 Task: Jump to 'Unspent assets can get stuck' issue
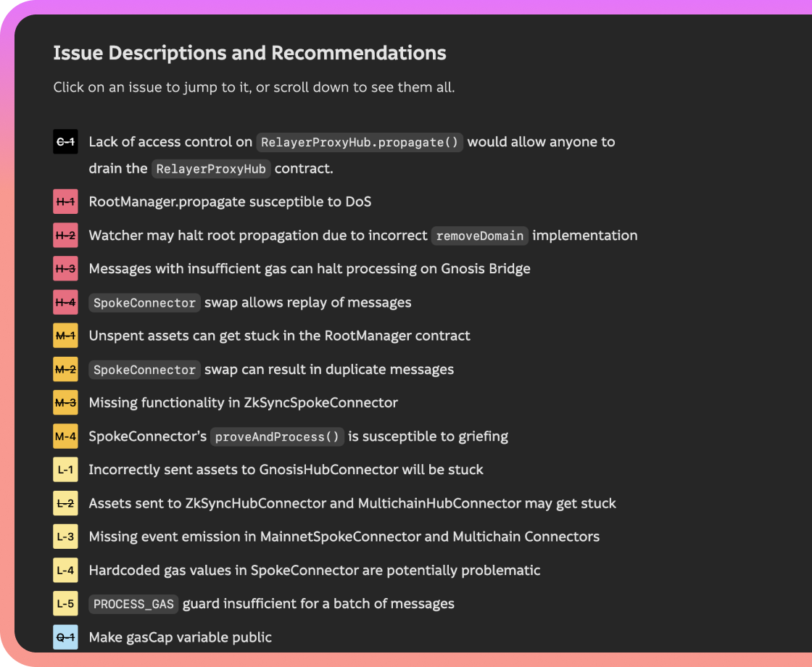click(279, 336)
